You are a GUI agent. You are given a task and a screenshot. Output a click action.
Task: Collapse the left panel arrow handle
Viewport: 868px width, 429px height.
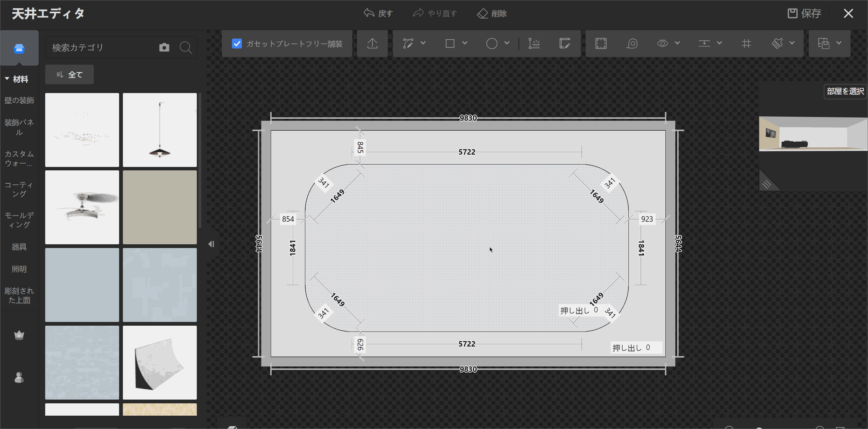click(212, 244)
